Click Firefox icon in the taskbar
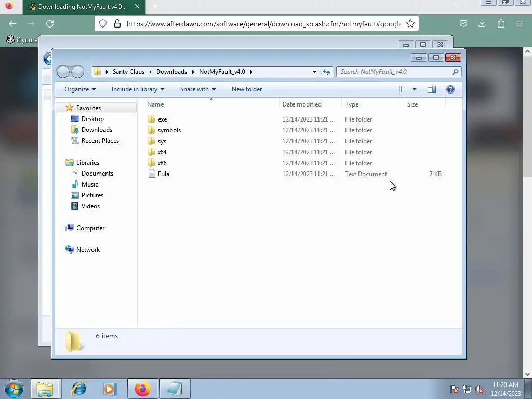This screenshot has width=532, height=399. tap(142, 389)
